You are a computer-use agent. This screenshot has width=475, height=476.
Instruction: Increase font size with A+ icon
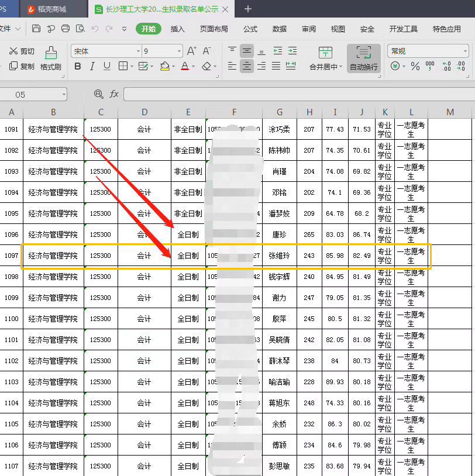tap(192, 51)
